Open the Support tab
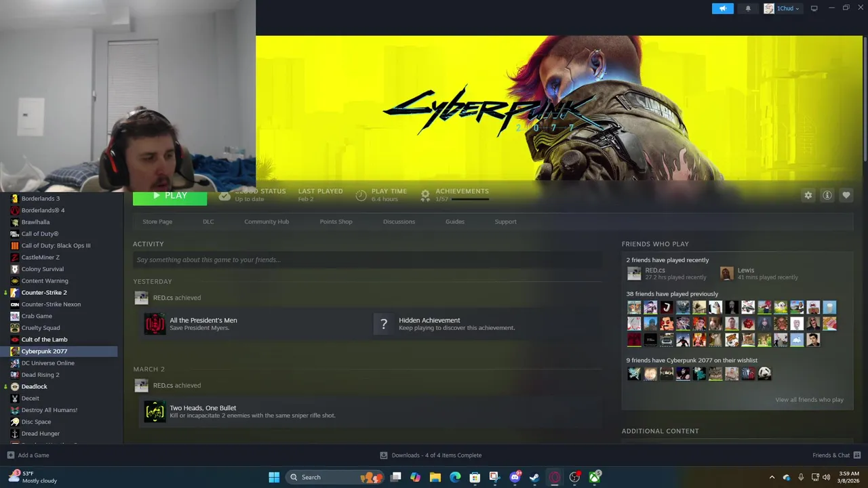 (x=505, y=222)
